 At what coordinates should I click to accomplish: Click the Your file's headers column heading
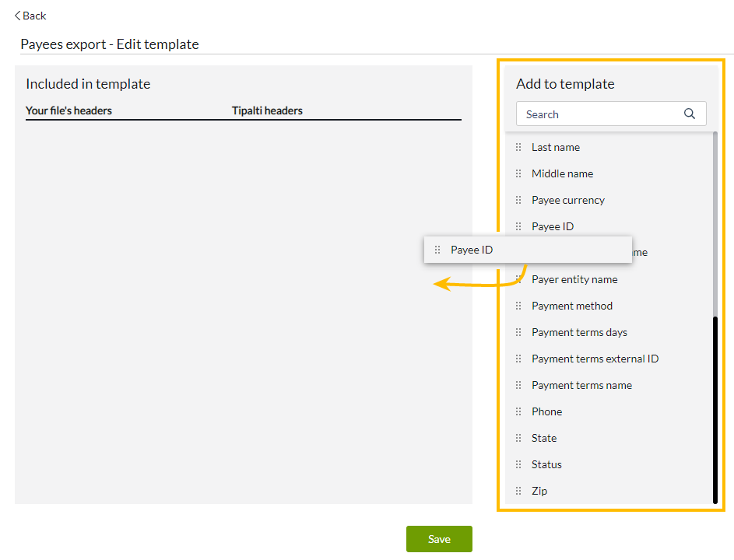pyautogui.click(x=68, y=110)
